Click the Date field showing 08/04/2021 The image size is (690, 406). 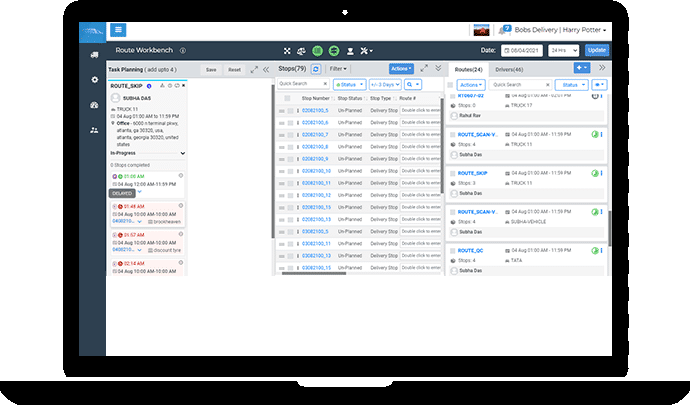[x=522, y=51]
